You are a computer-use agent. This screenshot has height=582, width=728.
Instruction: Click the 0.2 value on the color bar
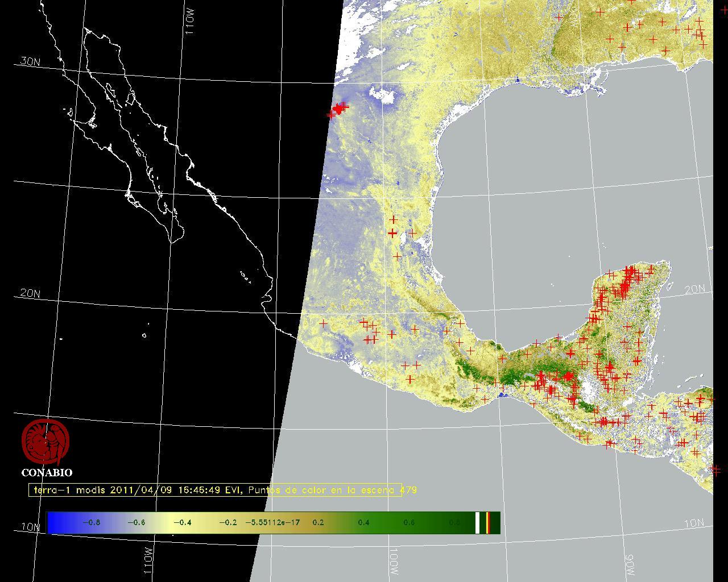pos(318,523)
